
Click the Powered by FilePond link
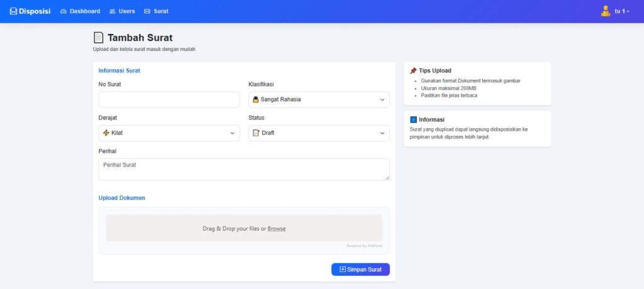[x=364, y=246]
